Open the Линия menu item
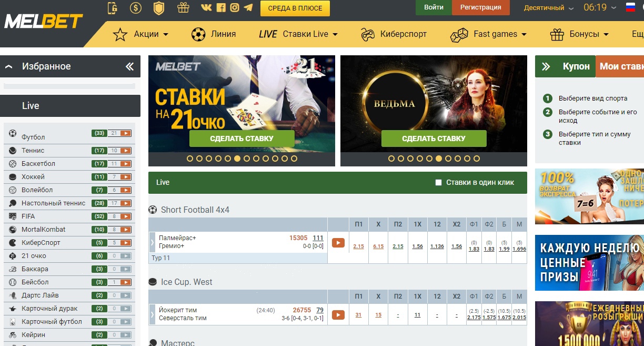The width and height of the screenshot is (644, 346). (223, 34)
